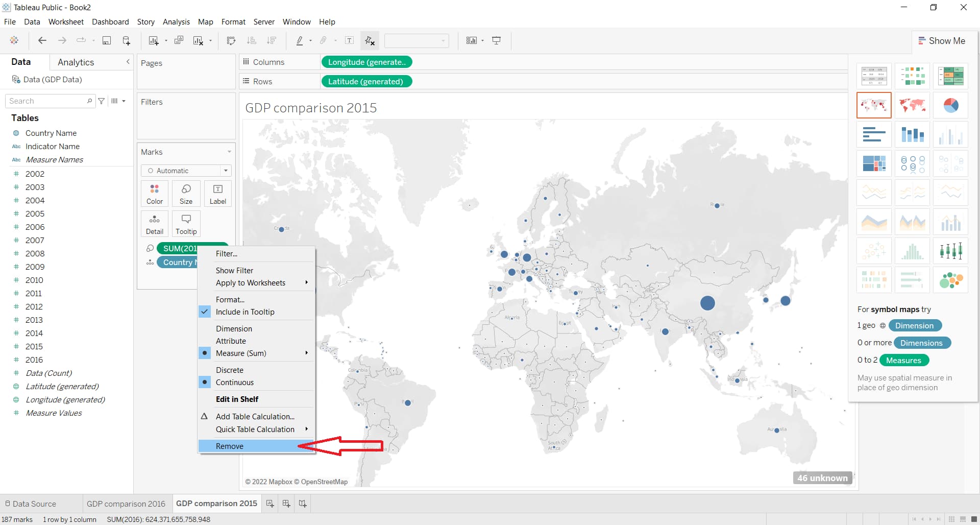Select Attribute in the context menu
Screen dimensions: 980x525
tap(231, 341)
